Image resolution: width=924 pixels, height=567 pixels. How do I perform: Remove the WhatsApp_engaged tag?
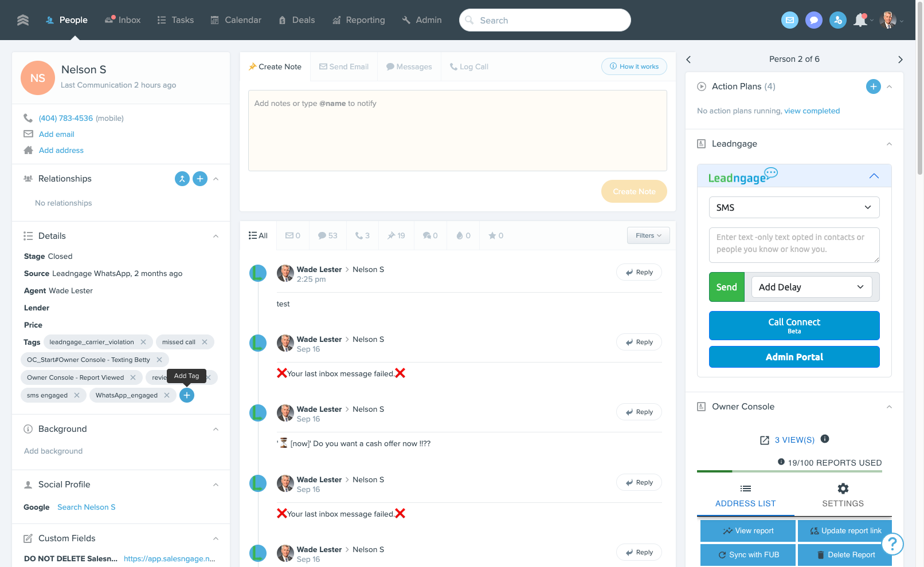pos(167,395)
